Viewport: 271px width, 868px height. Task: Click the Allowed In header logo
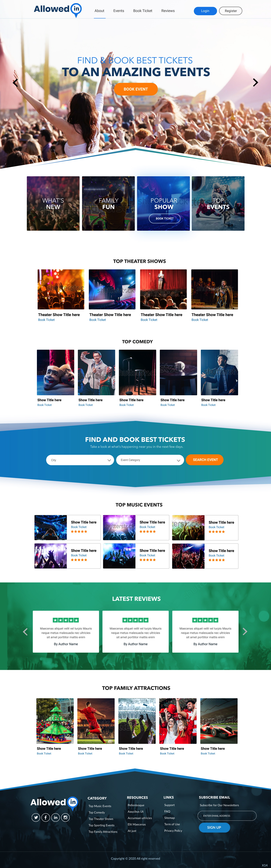[58, 10]
